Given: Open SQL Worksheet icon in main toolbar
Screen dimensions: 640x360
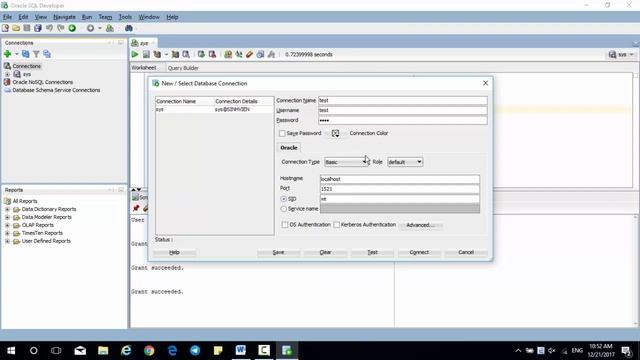Looking at the screenshot, I should click(110, 28).
